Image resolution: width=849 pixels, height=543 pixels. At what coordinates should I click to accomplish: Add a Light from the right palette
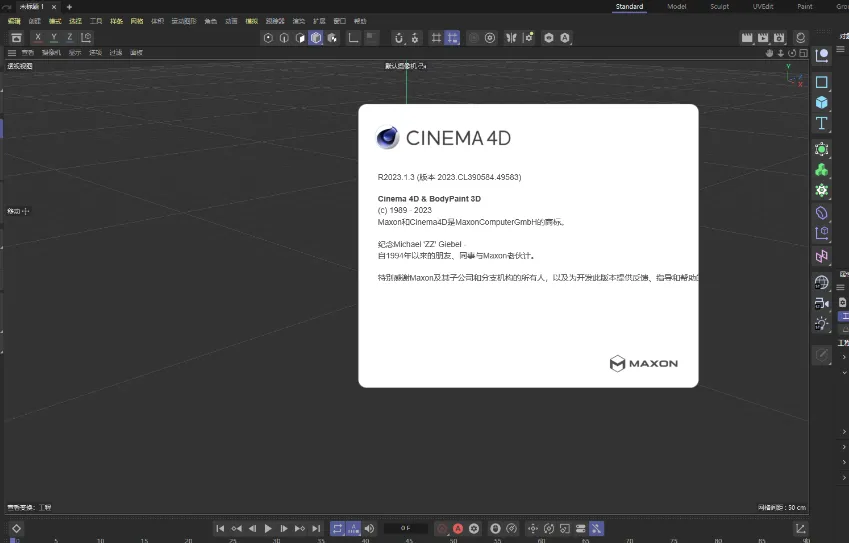[x=821, y=324]
